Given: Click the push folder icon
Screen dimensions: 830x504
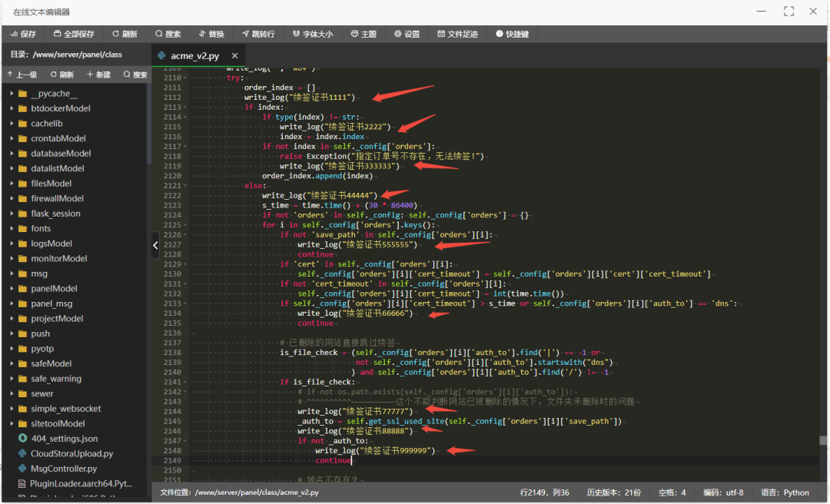Looking at the screenshot, I should (x=22, y=333).
